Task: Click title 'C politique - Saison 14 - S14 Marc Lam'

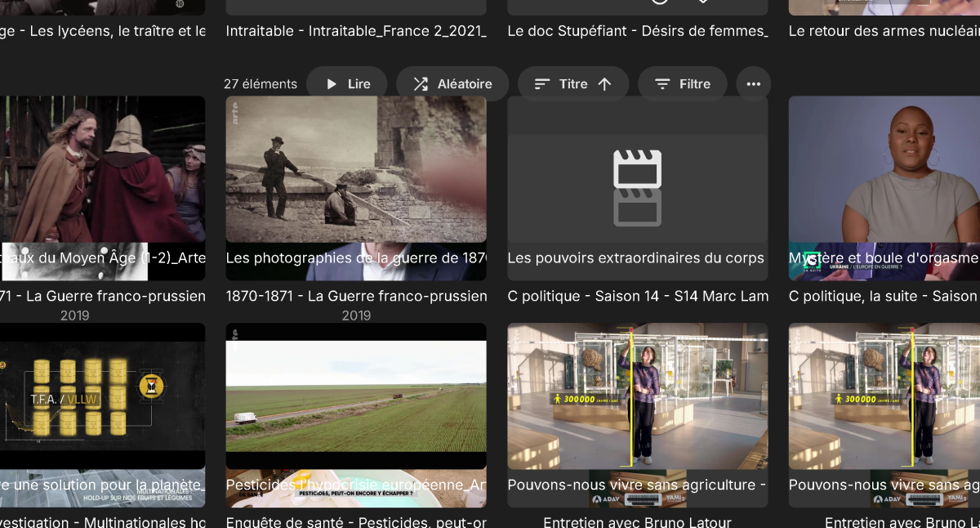Action: tap(638, 296)
